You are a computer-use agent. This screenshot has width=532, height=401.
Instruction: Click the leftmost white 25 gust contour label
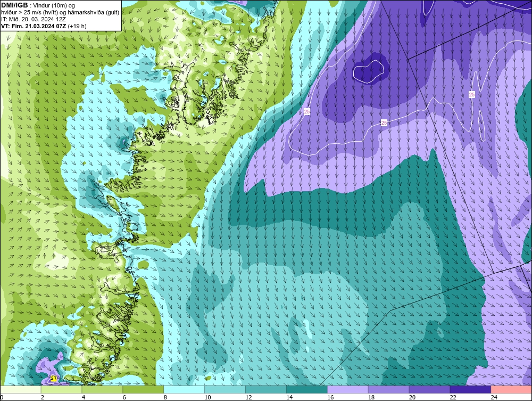[307, 111]
